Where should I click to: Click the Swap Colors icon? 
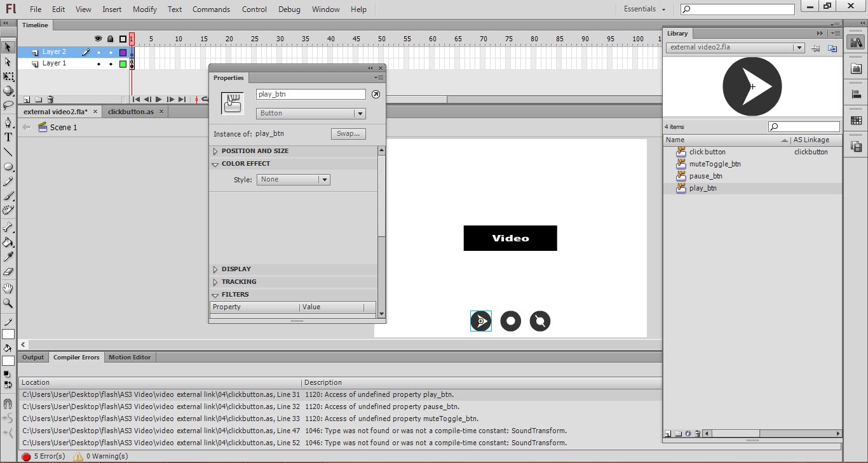[x=9, y=384]
